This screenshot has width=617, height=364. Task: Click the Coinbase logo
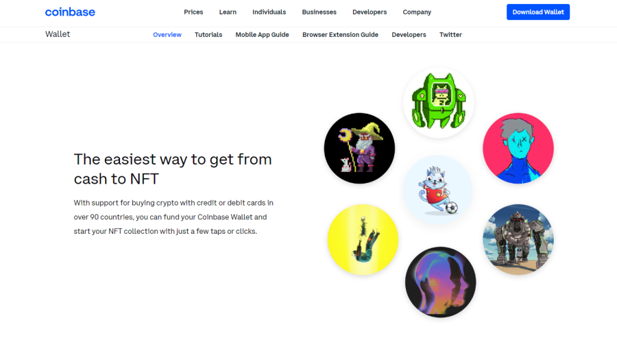70,12
